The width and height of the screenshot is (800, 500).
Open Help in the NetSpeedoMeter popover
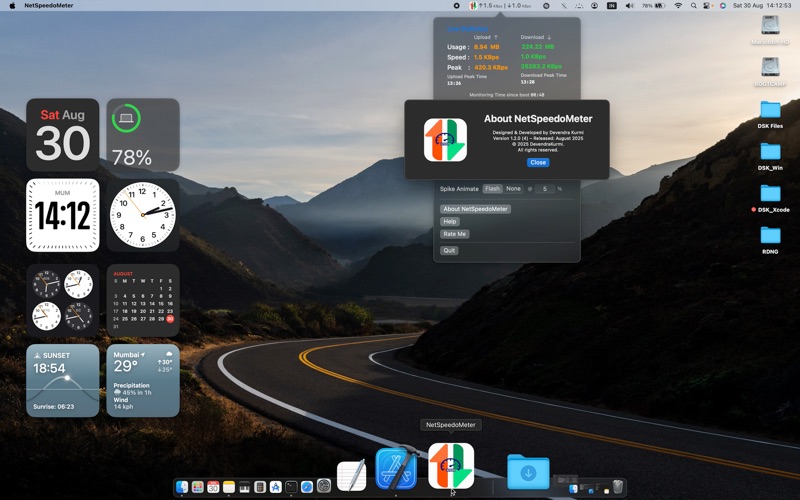tap(449, 221)
